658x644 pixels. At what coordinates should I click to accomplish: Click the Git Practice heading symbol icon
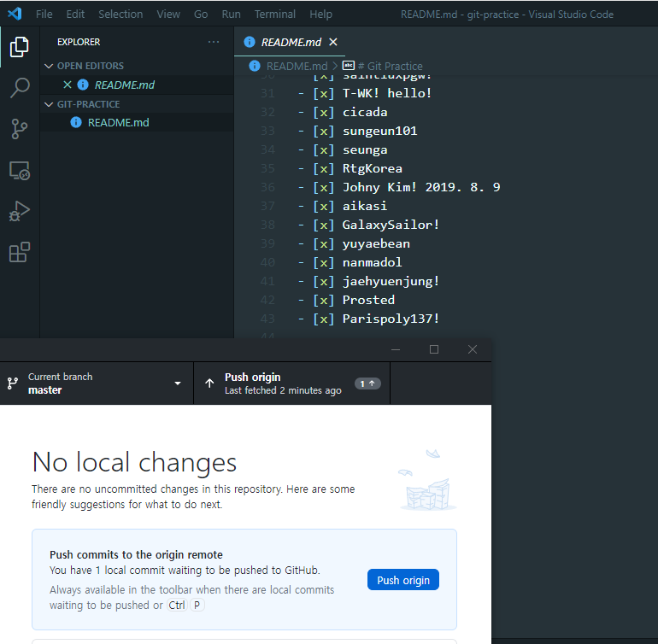coord(349,66)
